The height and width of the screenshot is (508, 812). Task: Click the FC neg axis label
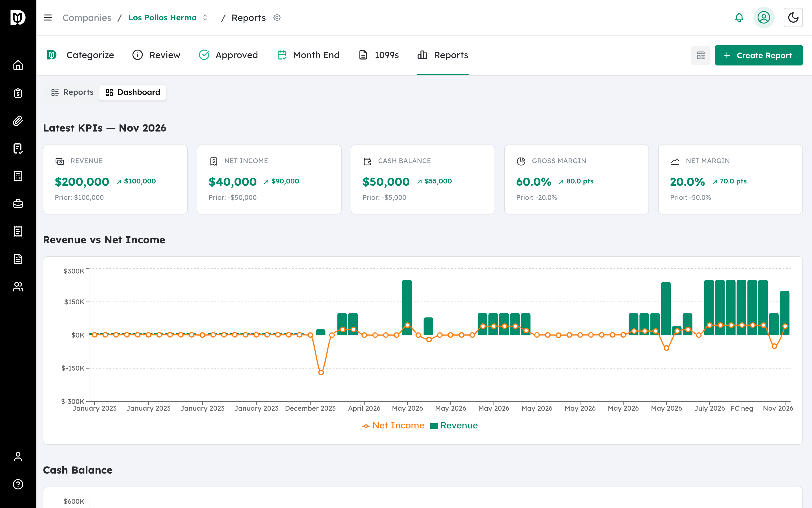tap(742, 408)
